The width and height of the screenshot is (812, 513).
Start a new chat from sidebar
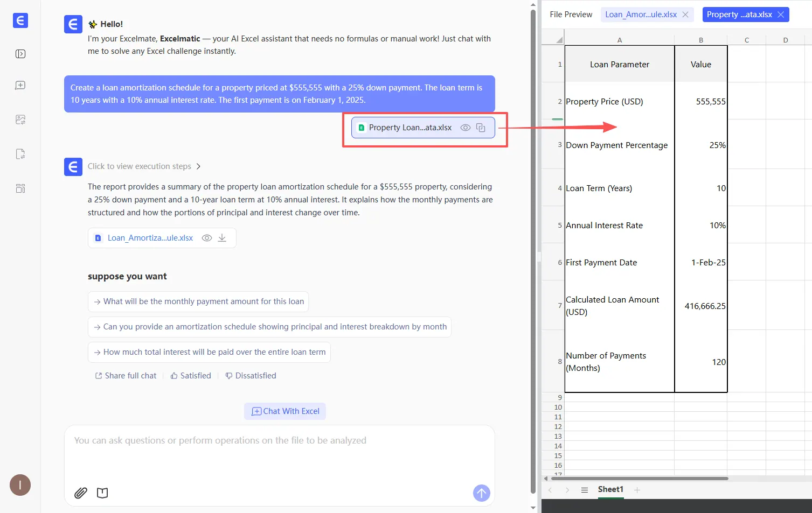(x=20, y=86)
